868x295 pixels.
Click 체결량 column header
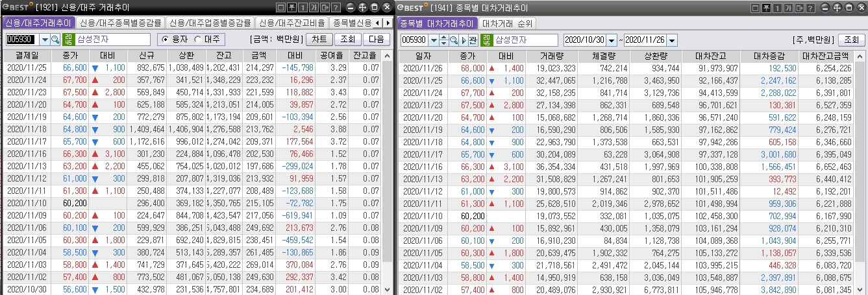point(605,56)
